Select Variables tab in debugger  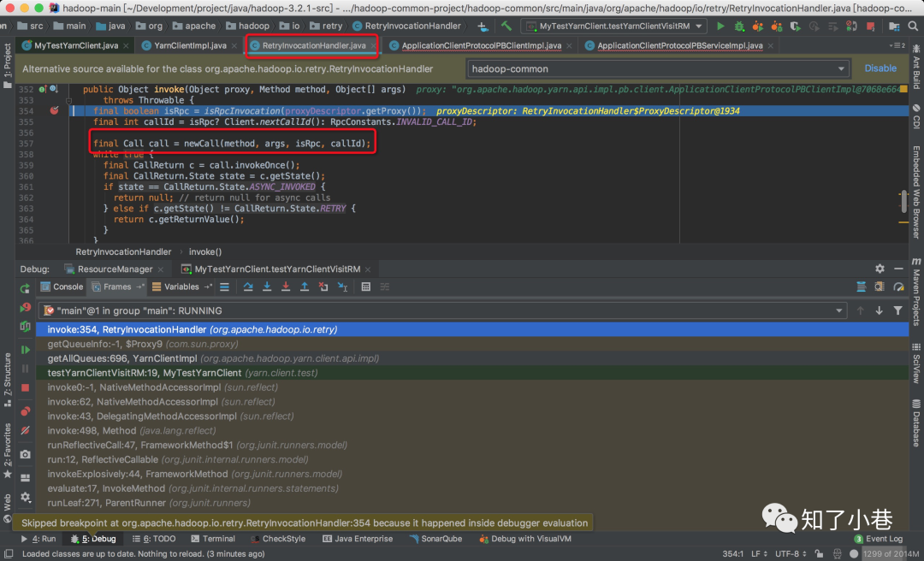click(181, 287)
